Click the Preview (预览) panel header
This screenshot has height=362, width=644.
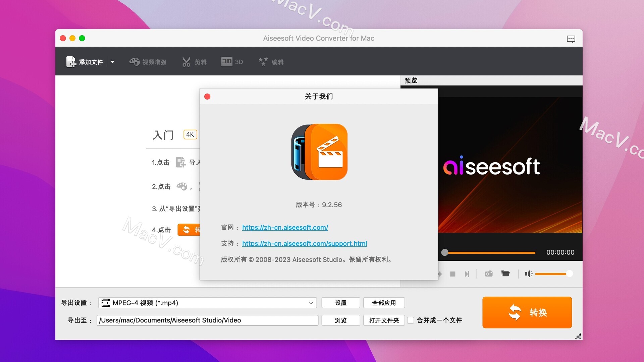[x=491, y=80]
